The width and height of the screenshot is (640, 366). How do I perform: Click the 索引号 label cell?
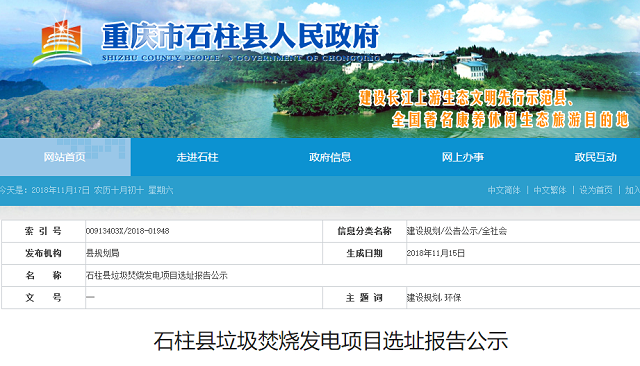pyautogui.click(x=43, y=231)
